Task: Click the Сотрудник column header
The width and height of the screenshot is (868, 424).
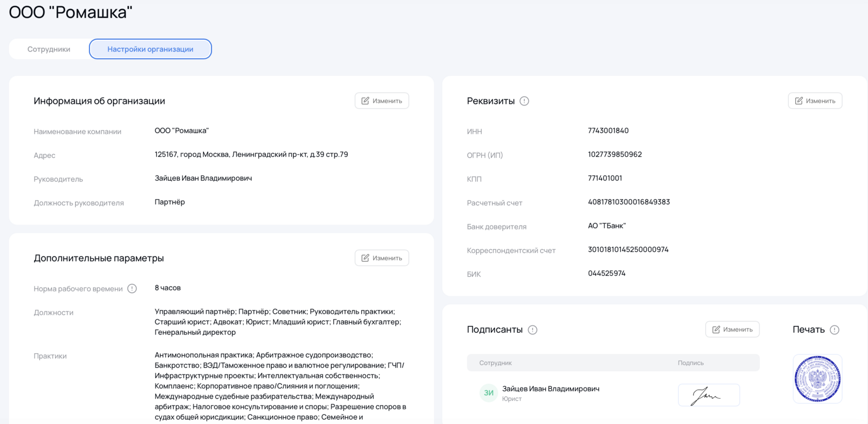Action: click(x=495, y=363)
